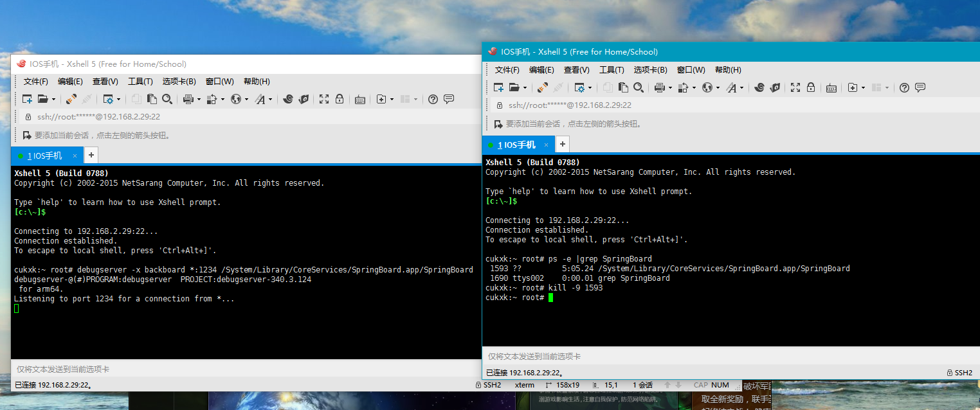Click add-session arrow icon in left window hint bar

27,136
